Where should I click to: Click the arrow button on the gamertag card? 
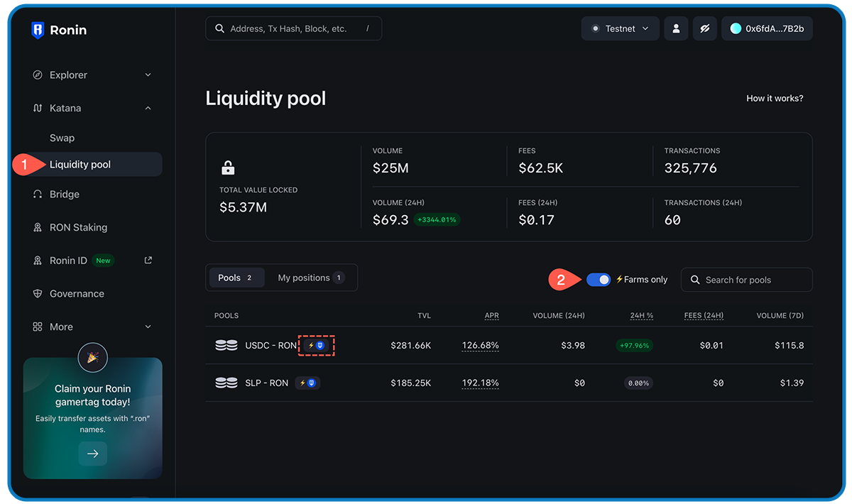coord(92,454)
